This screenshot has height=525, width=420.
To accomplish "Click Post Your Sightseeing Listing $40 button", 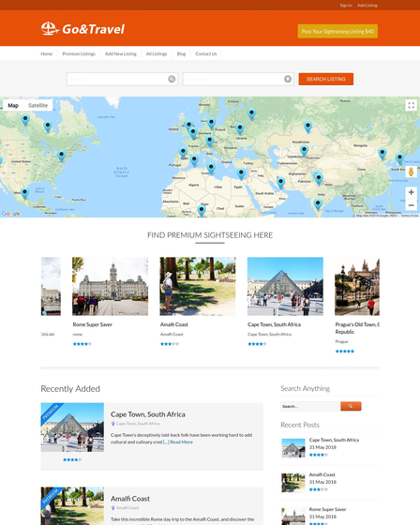I will click(x=337, y=31).
